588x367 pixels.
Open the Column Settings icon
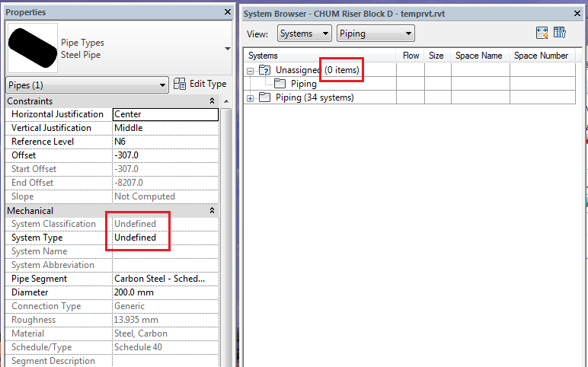560,33
